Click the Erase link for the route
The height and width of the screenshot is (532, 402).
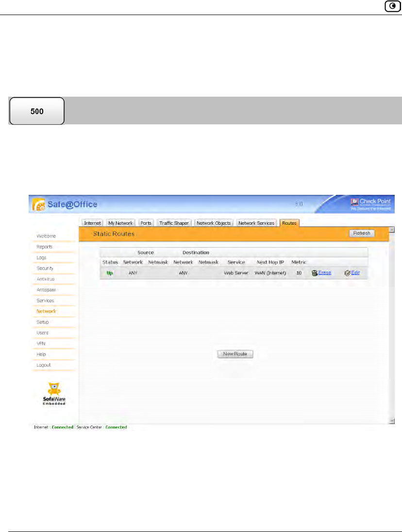coord(325,273)
